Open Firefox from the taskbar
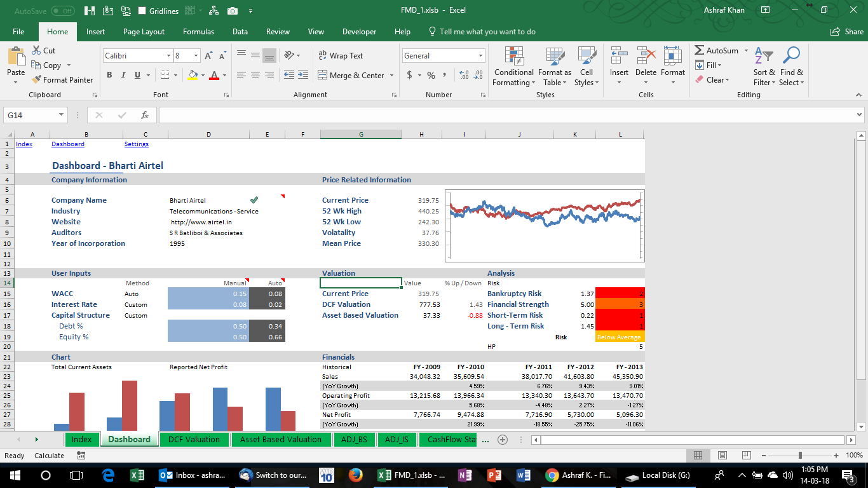Image resolution: width=868 pixels, height=488 pixels. [x=356, y=475]
